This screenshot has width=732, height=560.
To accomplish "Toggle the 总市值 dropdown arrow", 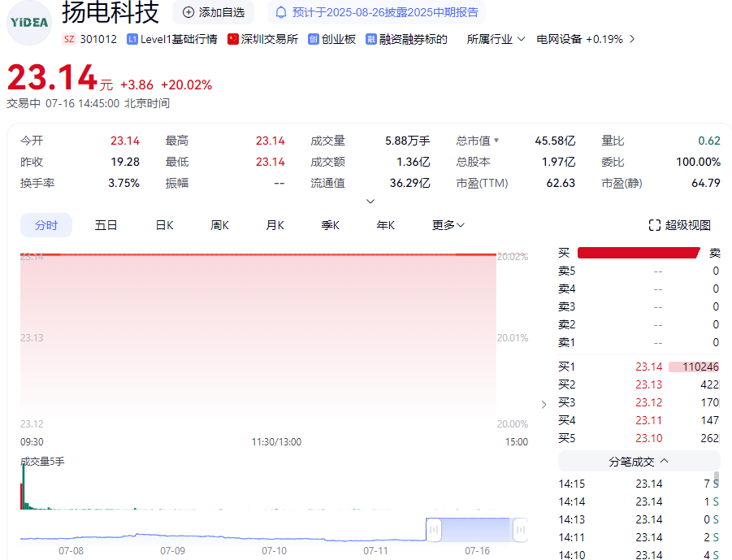I will coord(496,140).
